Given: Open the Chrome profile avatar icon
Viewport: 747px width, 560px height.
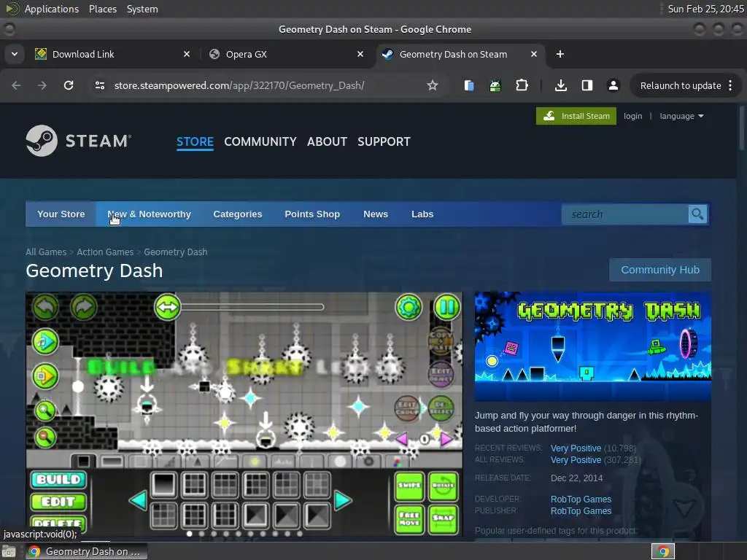Looking at the screenshot, I should (613, 85).
